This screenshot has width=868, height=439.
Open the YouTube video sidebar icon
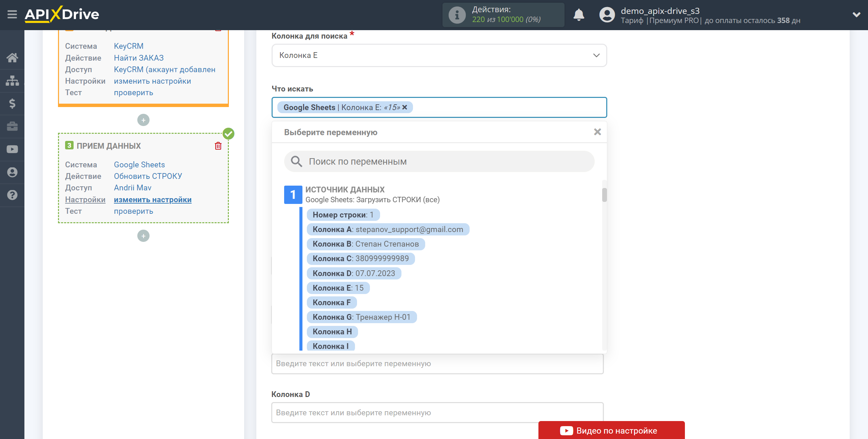coord(12,149)
